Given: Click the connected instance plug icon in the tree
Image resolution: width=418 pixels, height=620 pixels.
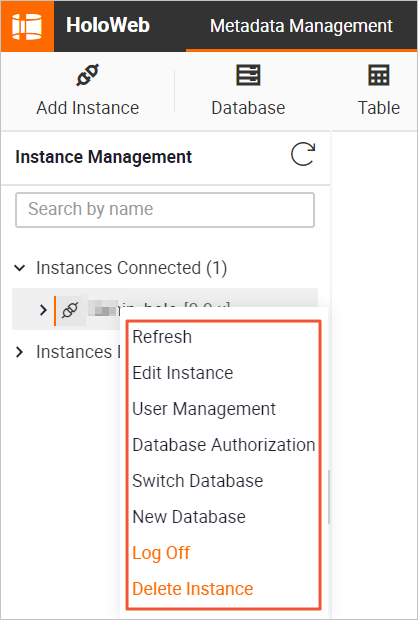Looking at the screenshot, I should (x=70, y=310).
